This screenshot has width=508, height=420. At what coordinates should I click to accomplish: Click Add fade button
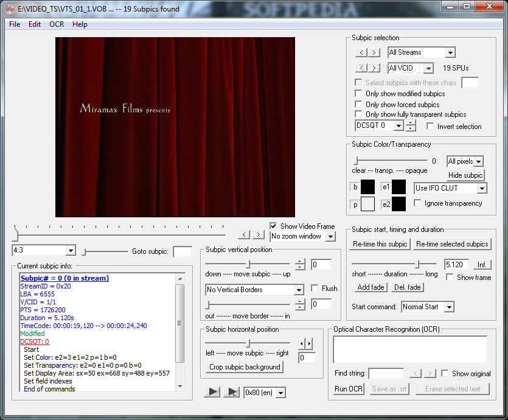point(371,287)
